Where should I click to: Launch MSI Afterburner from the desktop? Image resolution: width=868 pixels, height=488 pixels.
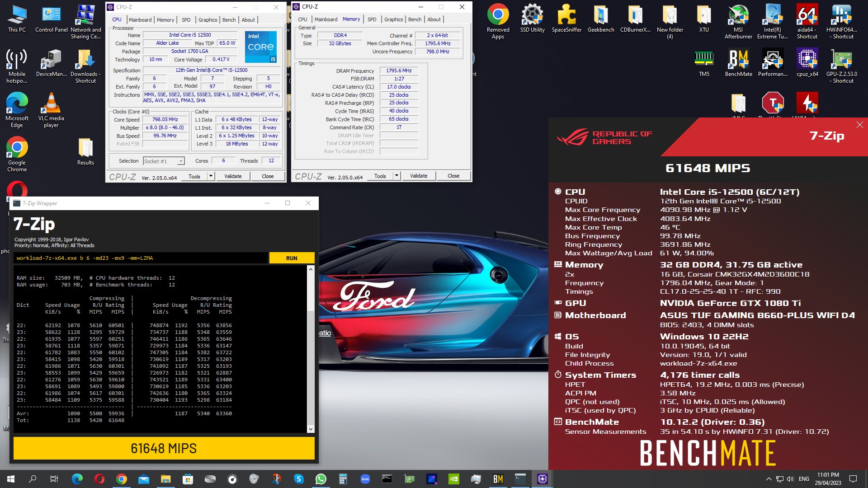click(x=738, y=22)
